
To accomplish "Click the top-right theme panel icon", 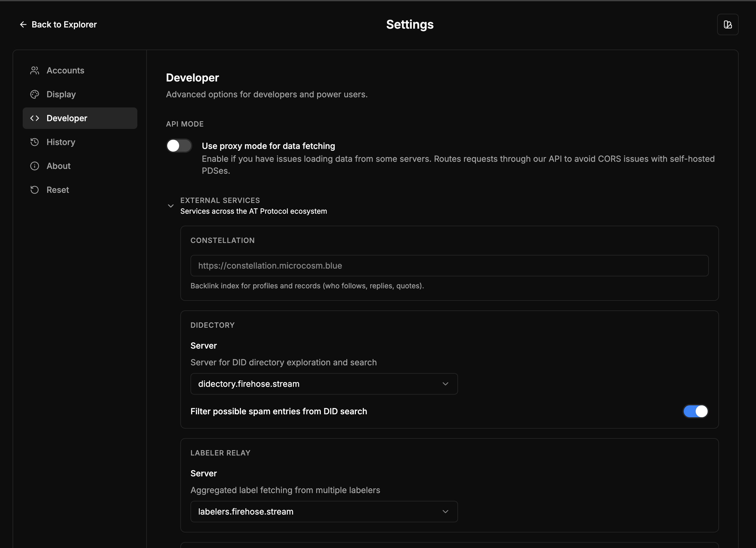I will 727,25.
